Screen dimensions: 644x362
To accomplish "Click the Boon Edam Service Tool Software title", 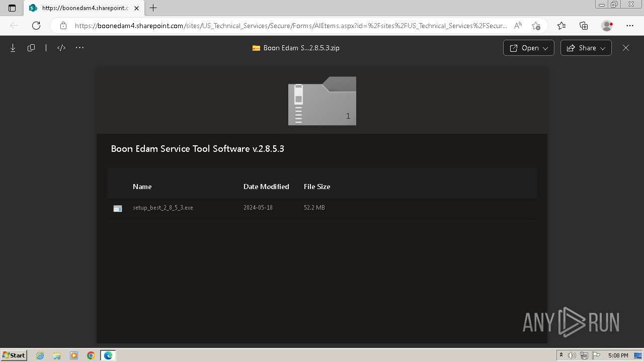I will [x=198, y=149].
